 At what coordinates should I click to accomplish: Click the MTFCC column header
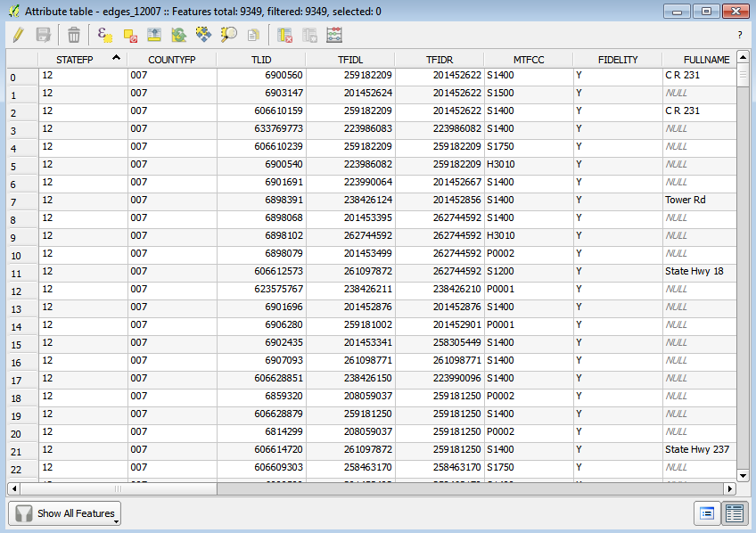pyautogui.click(x=528, y=59)
